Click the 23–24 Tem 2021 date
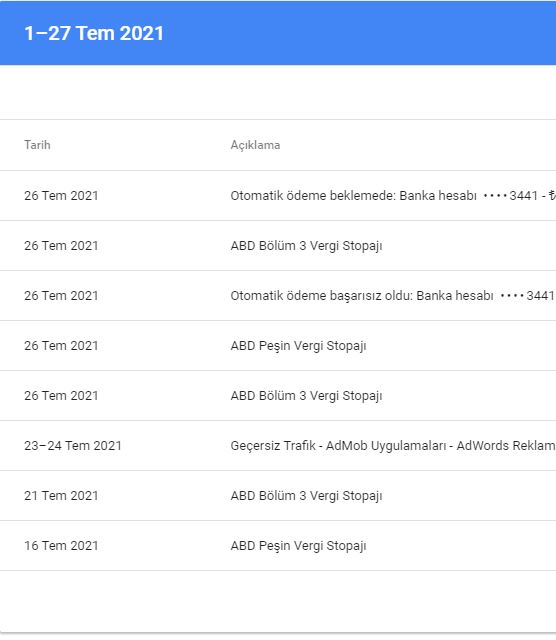 click(73, 446)
